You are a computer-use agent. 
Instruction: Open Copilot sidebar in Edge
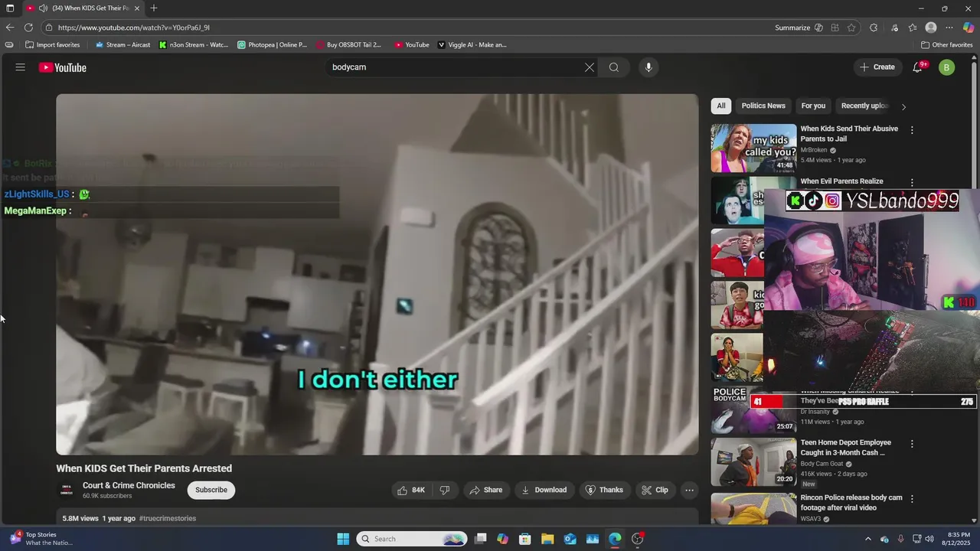point(969,28)
